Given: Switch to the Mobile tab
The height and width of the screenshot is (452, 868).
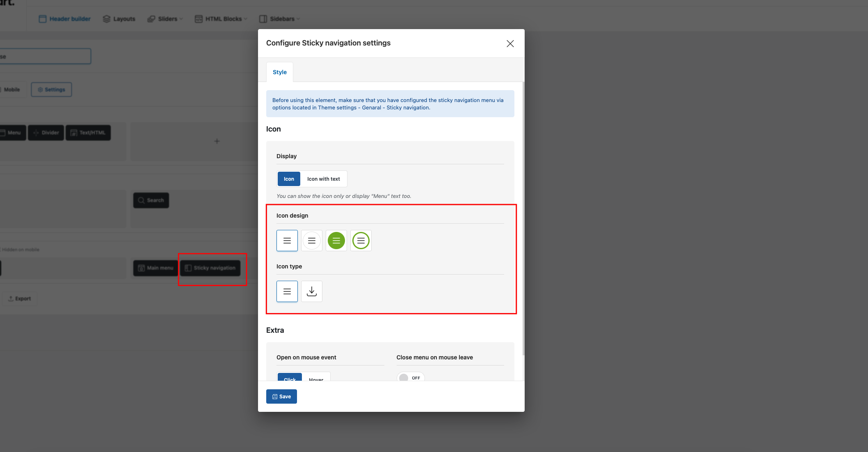Looking at the screenshot, I should pyautogui.click(x=11, y=90).
